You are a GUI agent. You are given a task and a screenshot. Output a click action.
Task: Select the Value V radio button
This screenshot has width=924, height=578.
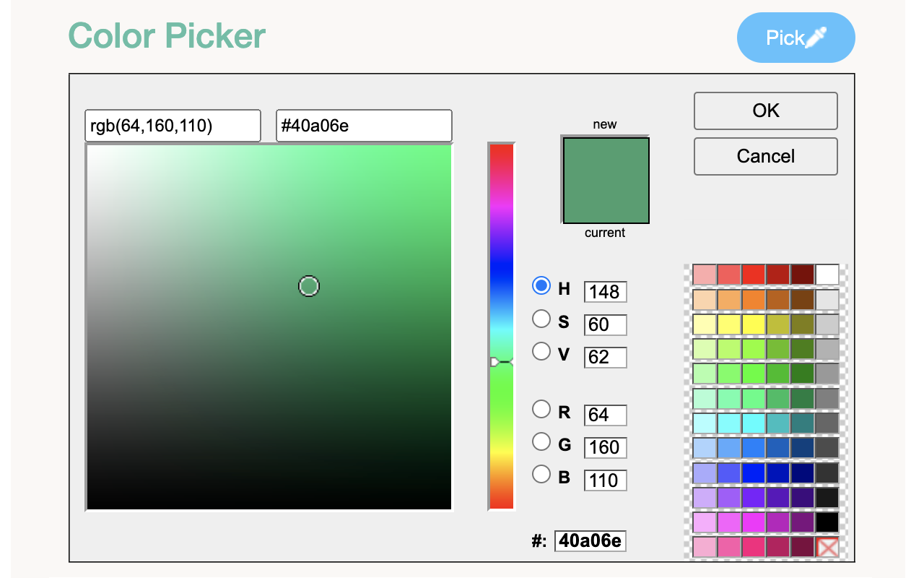pyautogui.click(x=541, y=351)
